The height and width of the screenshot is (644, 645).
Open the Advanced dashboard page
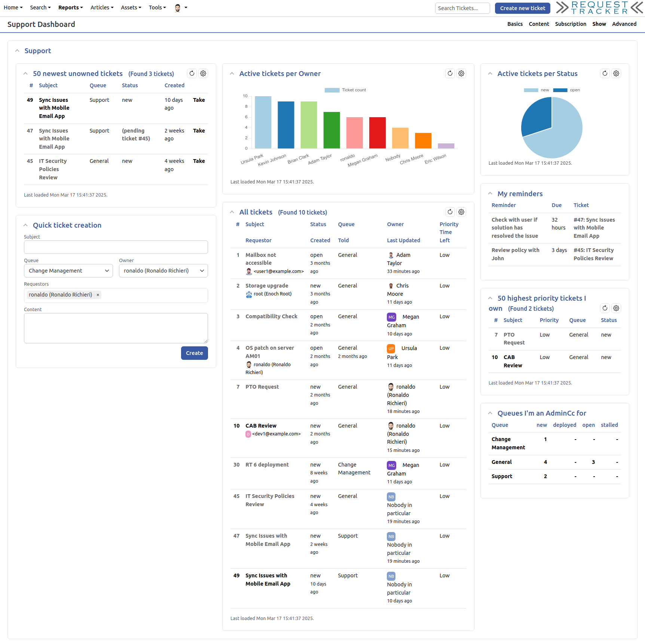(x=624, y=24)
